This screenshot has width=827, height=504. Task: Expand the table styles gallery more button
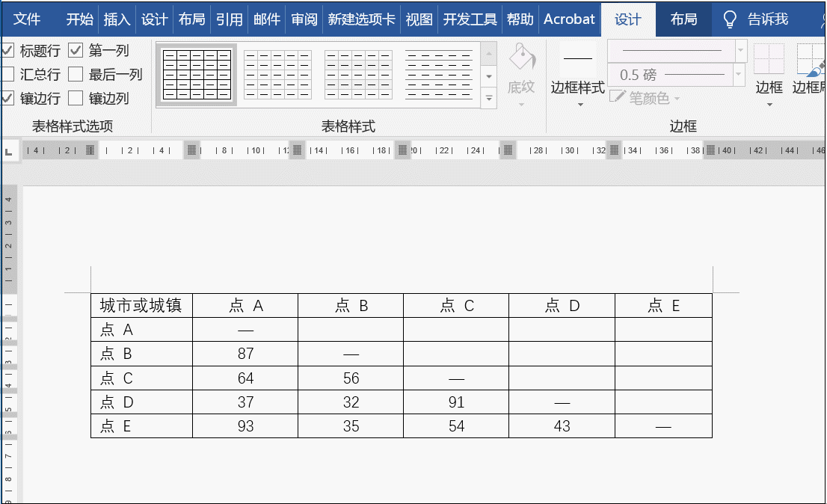coord(489,98)
